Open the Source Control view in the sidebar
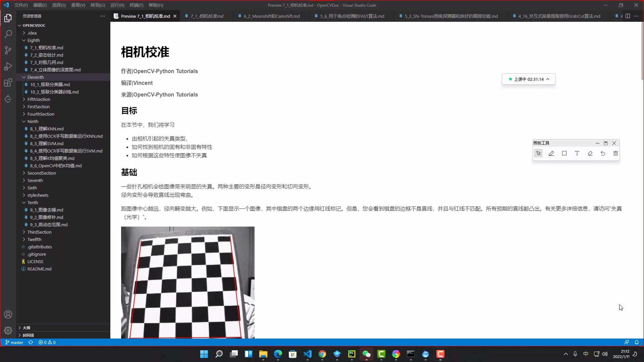The width and height of the screenshot is (644, 362). (x=8, y=50)
